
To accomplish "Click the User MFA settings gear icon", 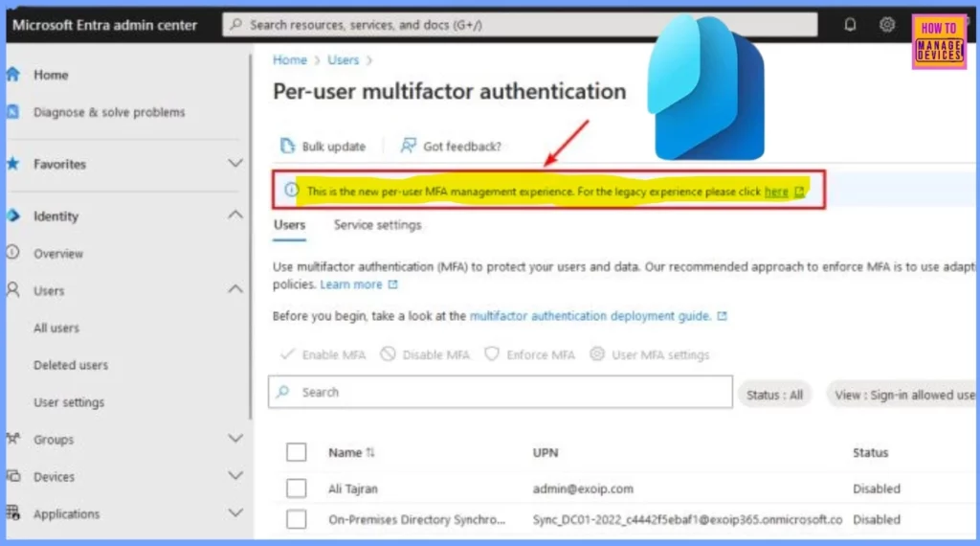I will coord(597,354).
